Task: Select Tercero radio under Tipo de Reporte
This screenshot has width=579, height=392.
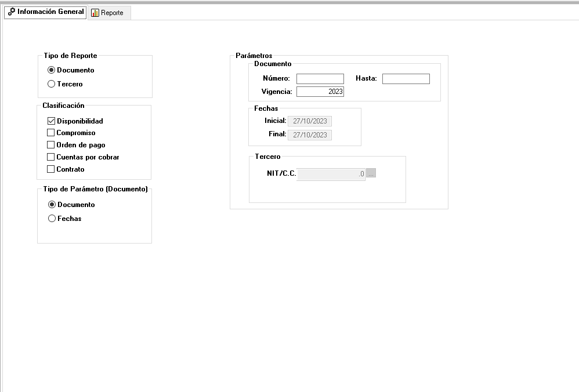Action: [52, 84]
